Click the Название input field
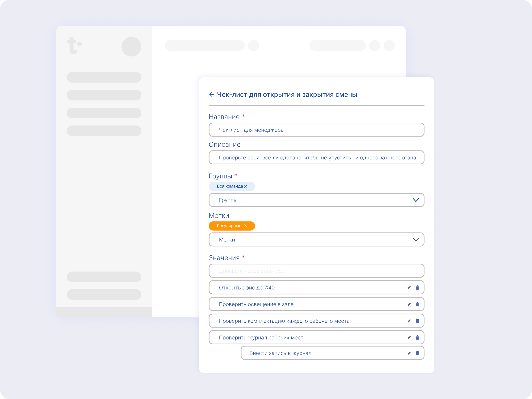This screenshot has width=532, height=399. [x=316, y=130]
